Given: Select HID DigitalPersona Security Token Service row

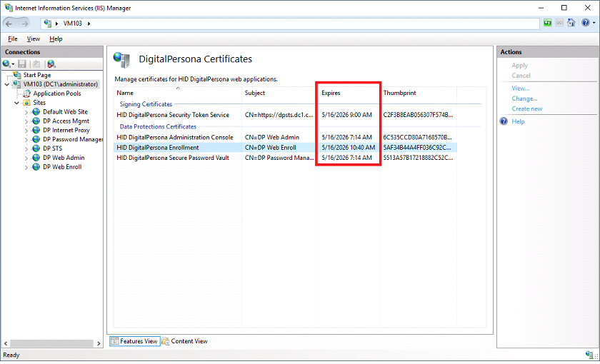Looking at the screenshot, I should coord(173,115).
